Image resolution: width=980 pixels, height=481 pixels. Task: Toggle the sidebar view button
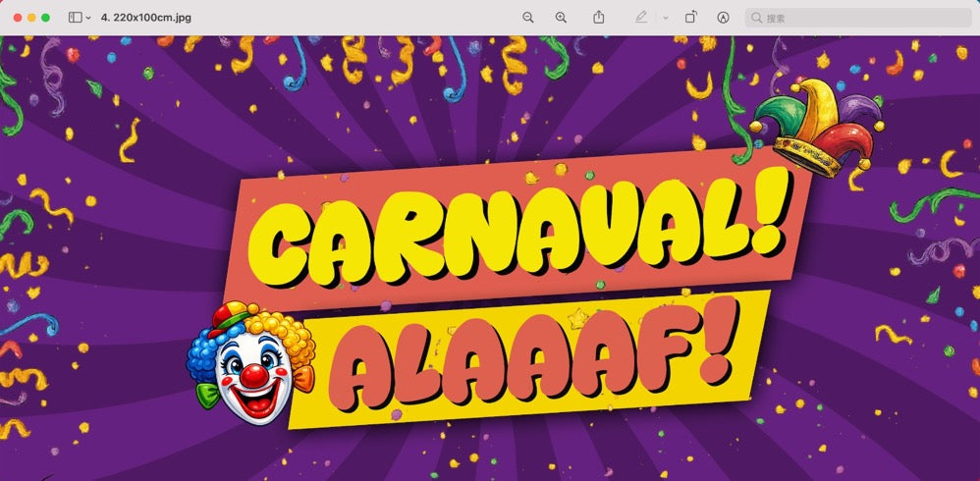tap(76, 18)
